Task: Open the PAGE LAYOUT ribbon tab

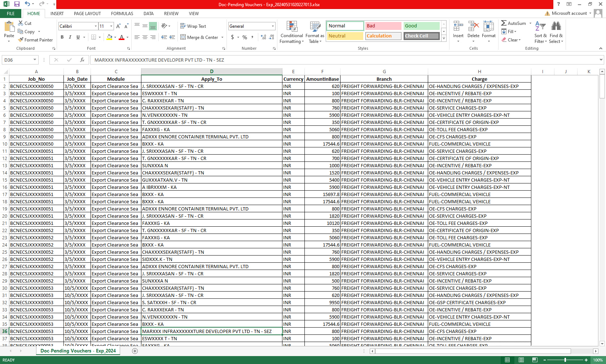Action: click(87, 14)
